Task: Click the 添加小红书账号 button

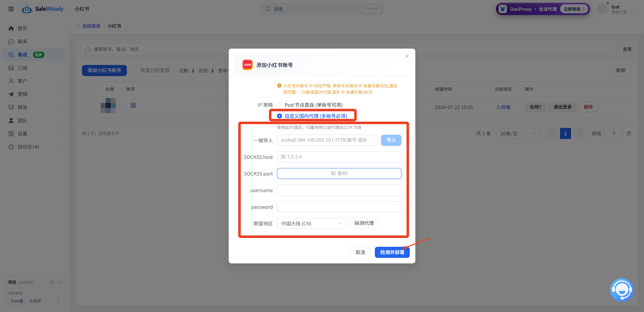Action: point(104,71)
